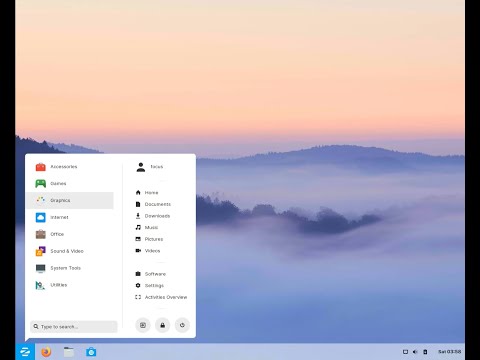Select the highlighted Graphics category
This screenshot has height=360, width=480.
(70, 200)
